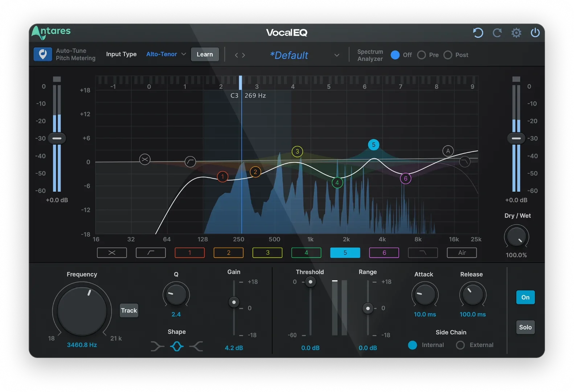Click the Range slider handle
The image size is (574, 392).
point(368,308)
